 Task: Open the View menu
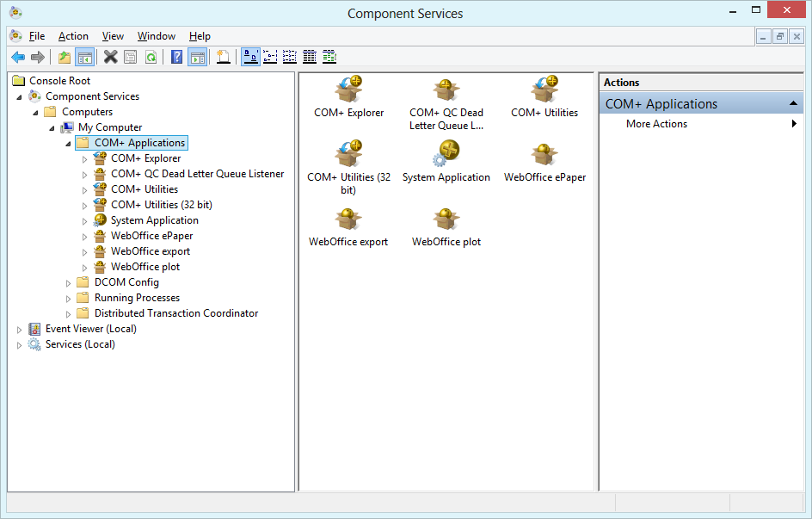pos(112,36)
